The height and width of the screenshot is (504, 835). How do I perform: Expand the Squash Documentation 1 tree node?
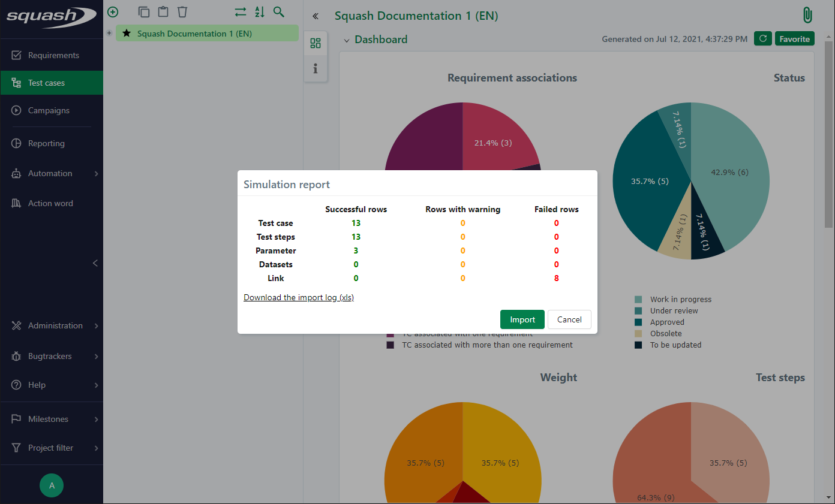click(x=109, y=34)
